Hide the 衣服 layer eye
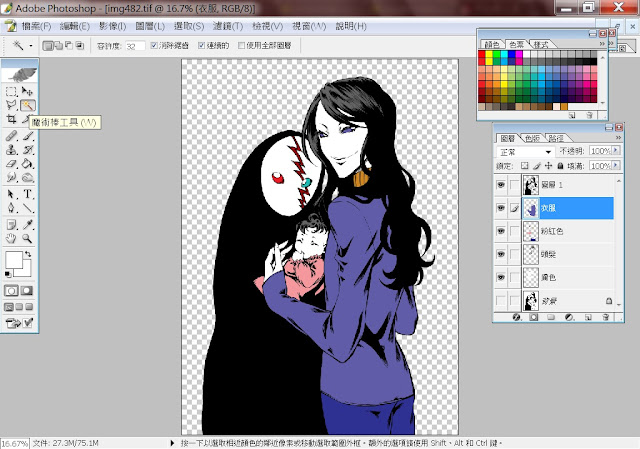Image resolution: width=640 pixels, height=449 pixels. pyautogui.click(x=501, y=208)
